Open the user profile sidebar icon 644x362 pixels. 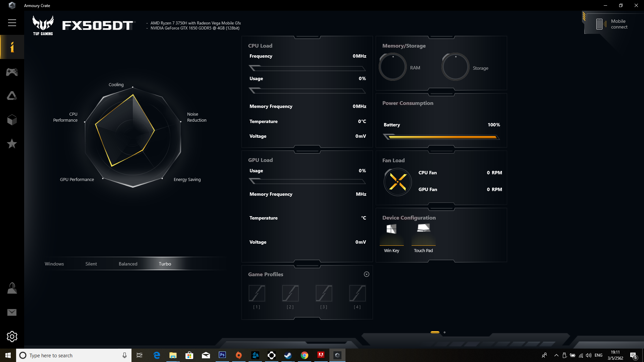[x=12, y=288]
